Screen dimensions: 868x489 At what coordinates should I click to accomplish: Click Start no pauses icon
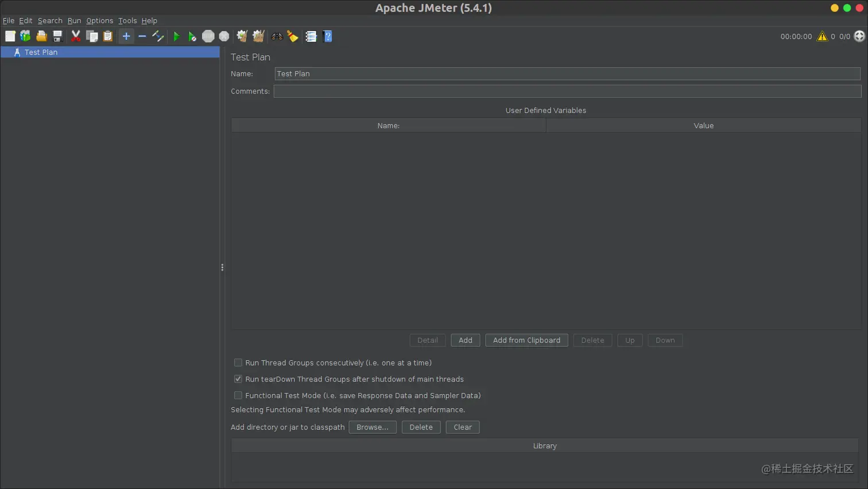pos(192,36)
